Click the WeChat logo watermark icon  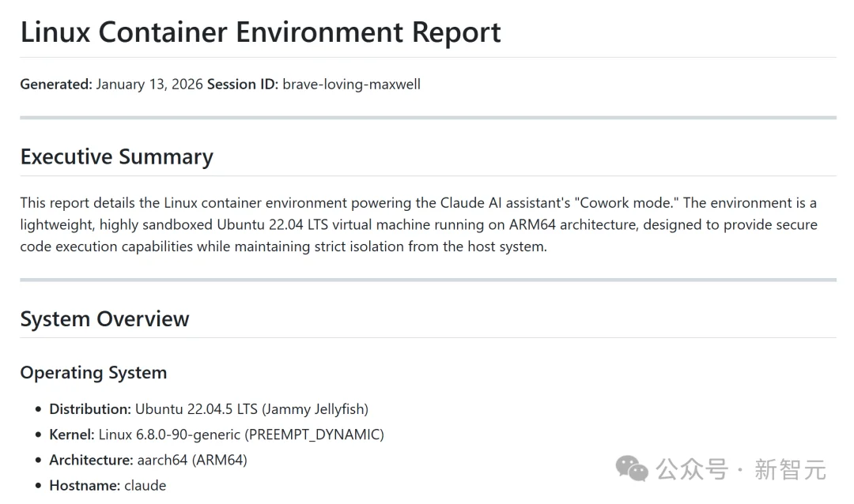click(x=633, y=468)
